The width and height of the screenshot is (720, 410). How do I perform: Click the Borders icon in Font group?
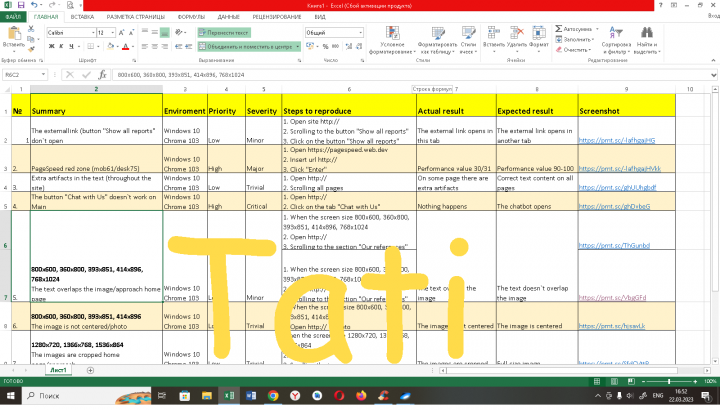[90, 46]
